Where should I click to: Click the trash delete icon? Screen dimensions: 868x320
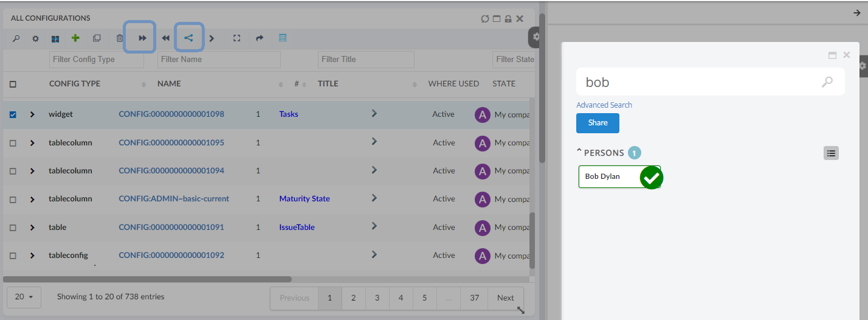coord(120,38)
